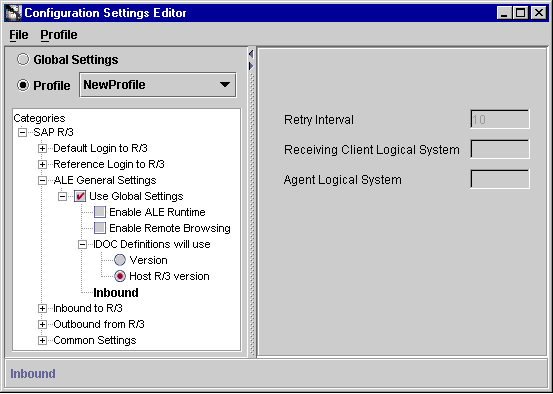
Task: Select the Host R/3 version radio option
Action: (120, 276)
